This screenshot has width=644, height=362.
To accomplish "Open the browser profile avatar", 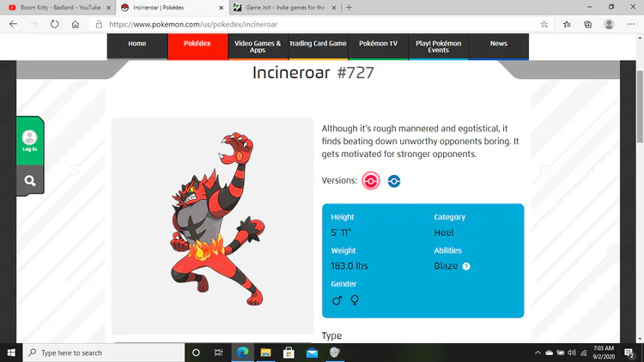I will coord(609,24).
